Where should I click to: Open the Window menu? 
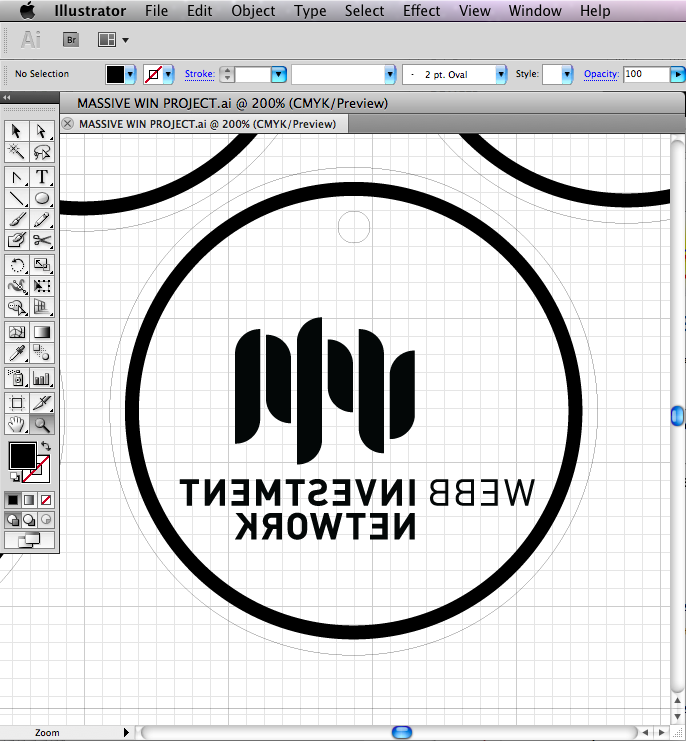535,10
